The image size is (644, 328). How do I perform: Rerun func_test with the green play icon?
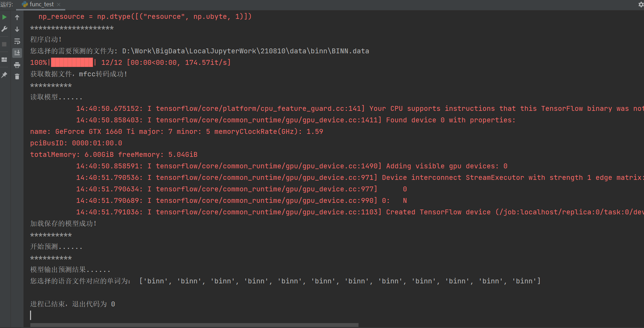[5, 17]
